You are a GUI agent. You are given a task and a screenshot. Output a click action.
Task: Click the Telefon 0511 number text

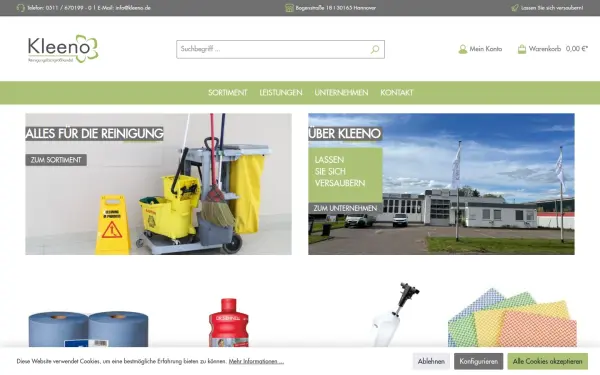tap(59, 8)
